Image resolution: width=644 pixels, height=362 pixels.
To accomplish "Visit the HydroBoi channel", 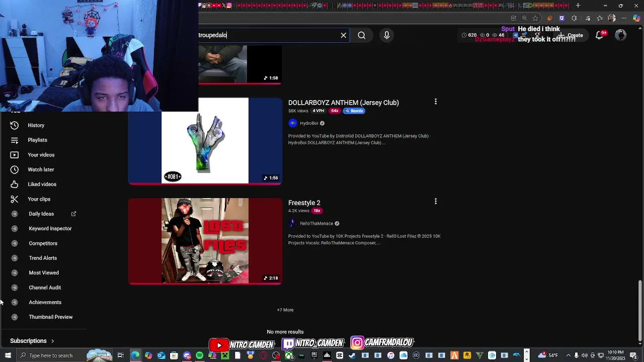I will (x=309, y=123).
